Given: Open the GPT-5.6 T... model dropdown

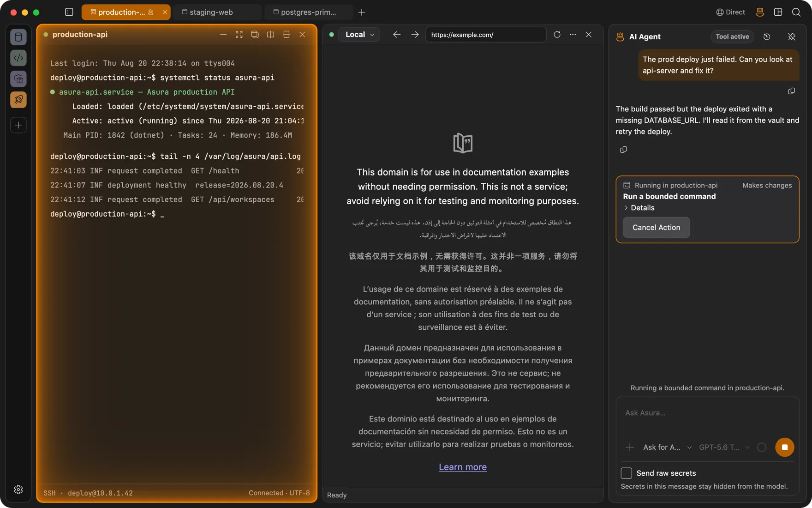Looking at the screenshot, I should coord(724,447).
